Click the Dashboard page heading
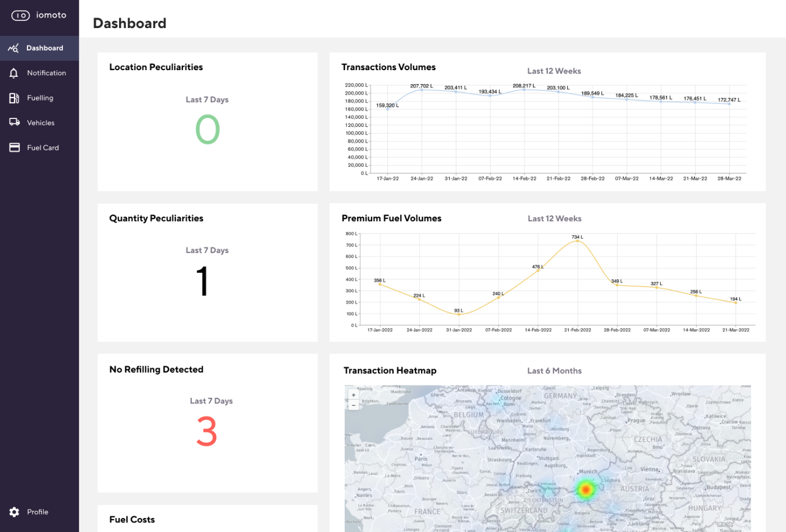The height and width of the screenshot is (532, 786). [x=130, y=23]
